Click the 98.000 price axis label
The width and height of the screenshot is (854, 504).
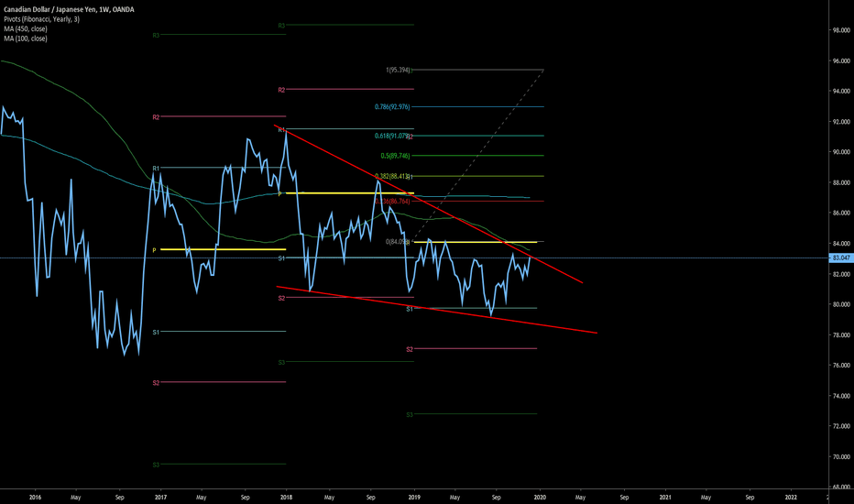tap(840, 30)
